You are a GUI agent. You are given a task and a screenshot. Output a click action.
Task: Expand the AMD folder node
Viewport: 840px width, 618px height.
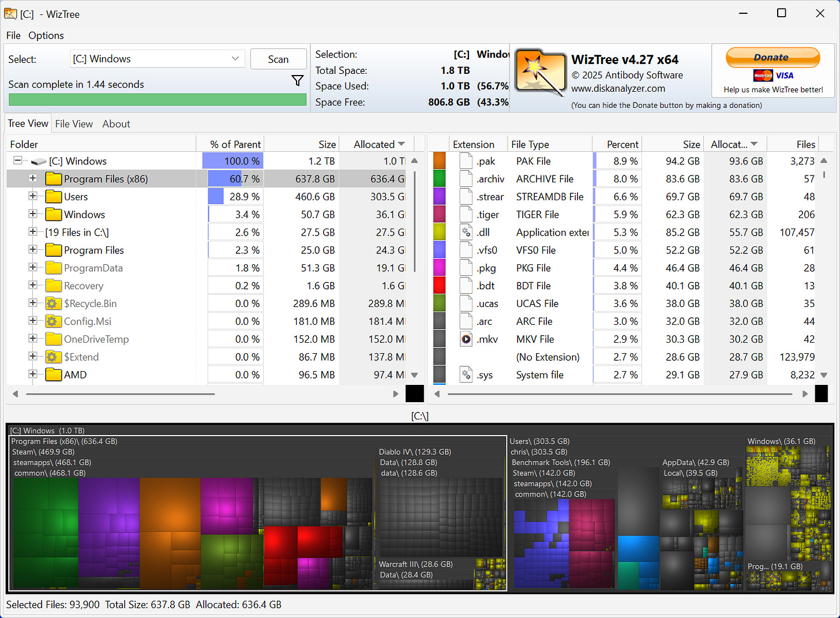[33, 374]
